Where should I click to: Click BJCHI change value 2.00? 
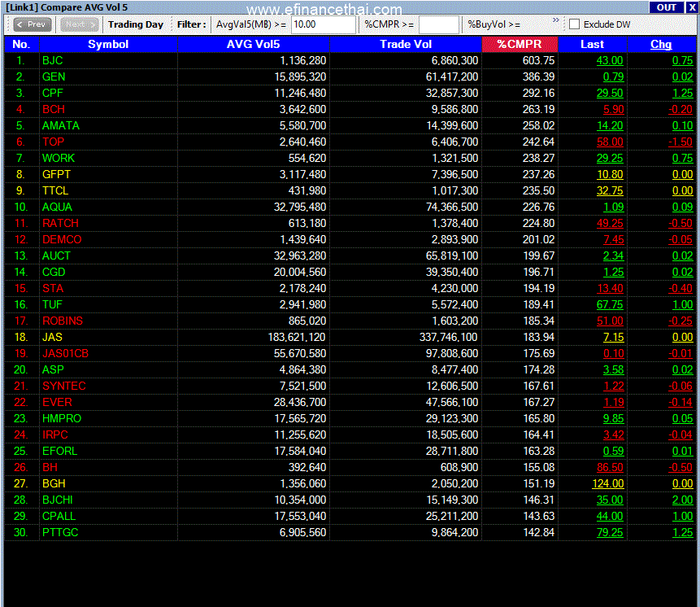click(x=683, y=500)
